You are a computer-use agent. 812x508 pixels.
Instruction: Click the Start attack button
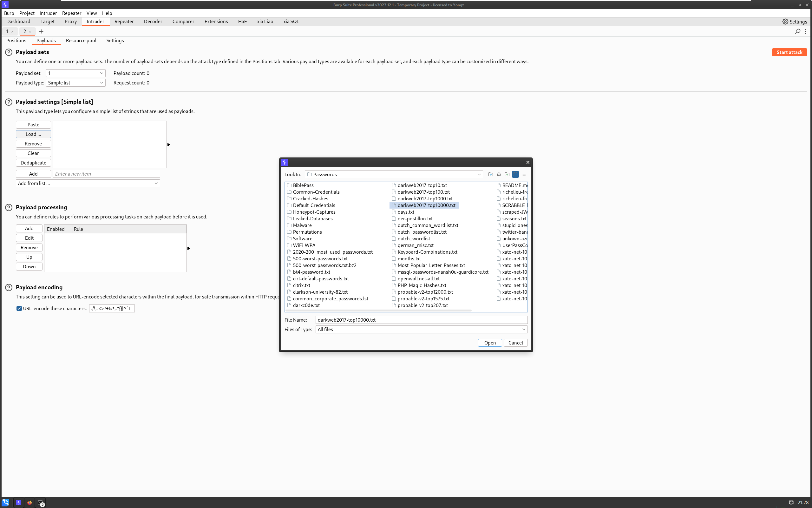point(789,52)
